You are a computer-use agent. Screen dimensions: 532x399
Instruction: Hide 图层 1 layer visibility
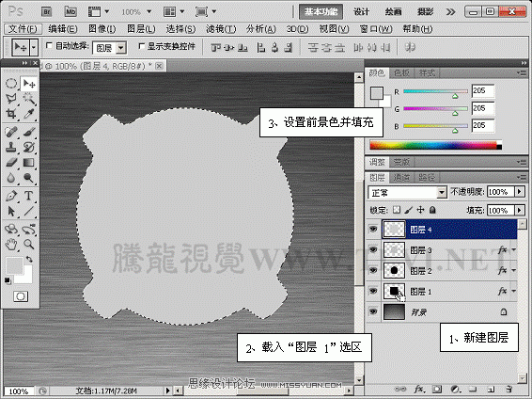coord(373,291)
